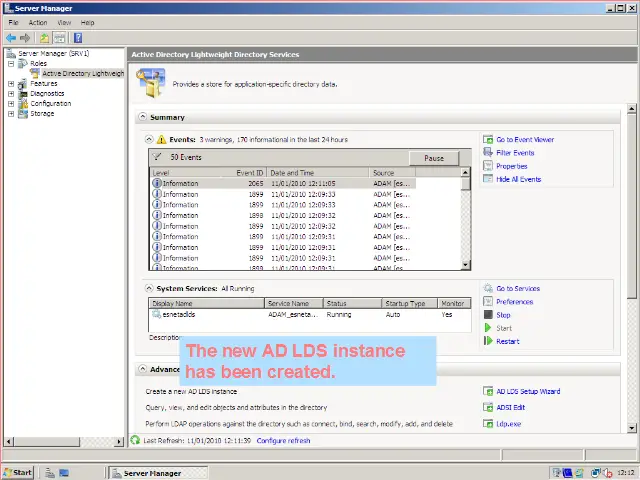
Task: Click the Filter Events icon
Action: pyautogui.click(x=488, y=153)
